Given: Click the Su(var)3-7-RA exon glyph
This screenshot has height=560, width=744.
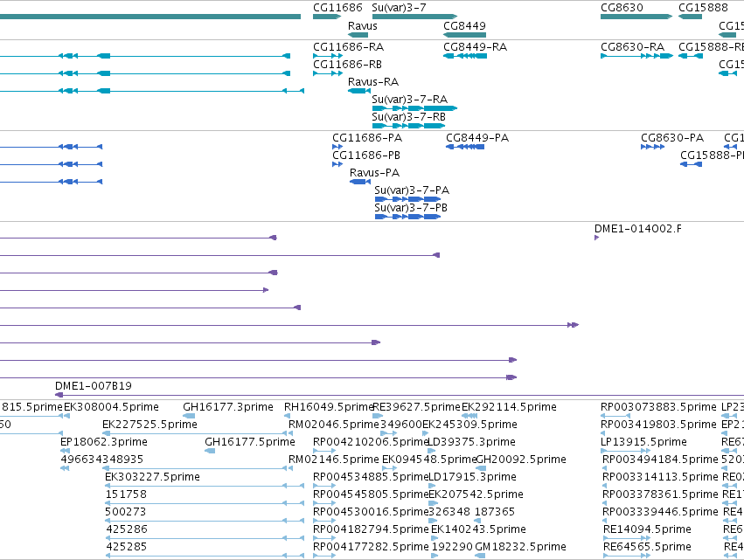Looking at the screenshot, I should pos(414,108).
